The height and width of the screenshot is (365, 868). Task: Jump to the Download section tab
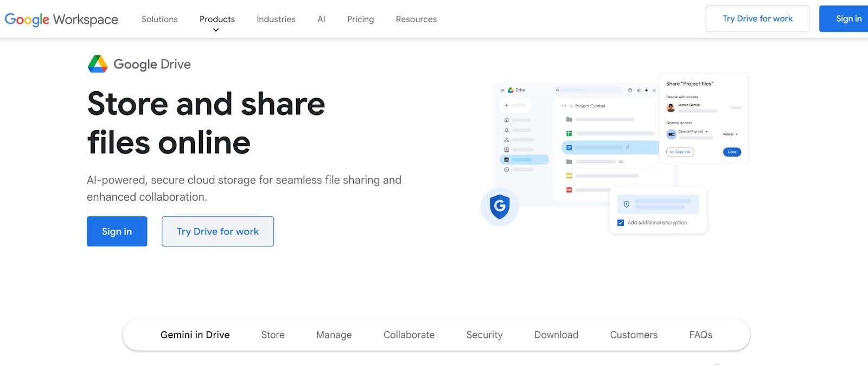coord(556,335)
